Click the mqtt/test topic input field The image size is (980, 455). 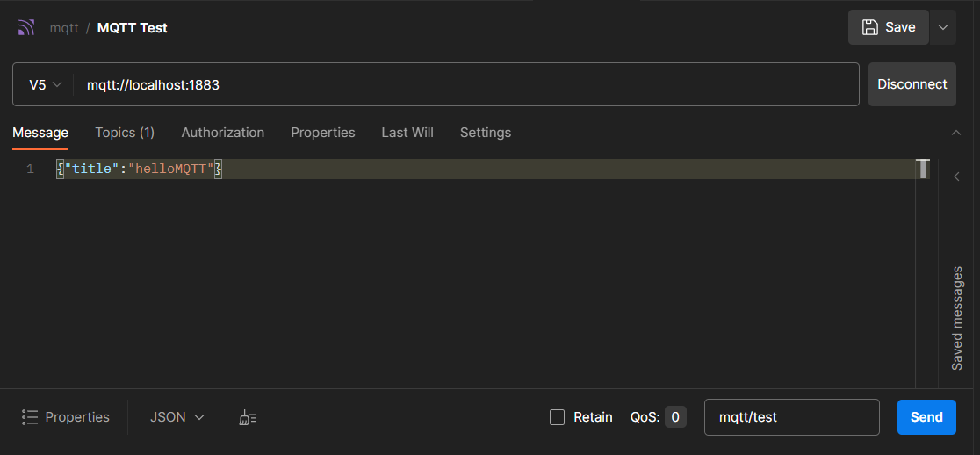[792, 417]
